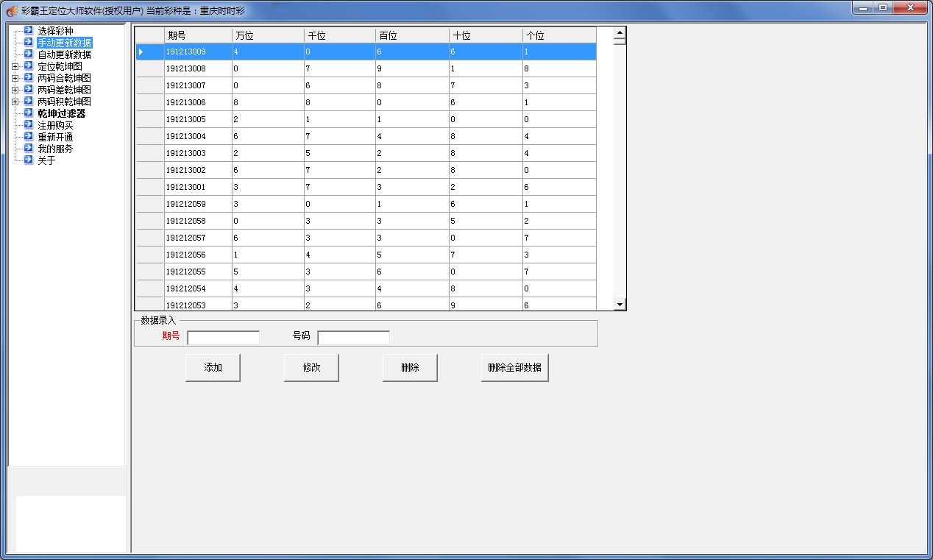The image size is (933, 560).
Task: Click the table scrollbar down arrow
Action: 620,305
